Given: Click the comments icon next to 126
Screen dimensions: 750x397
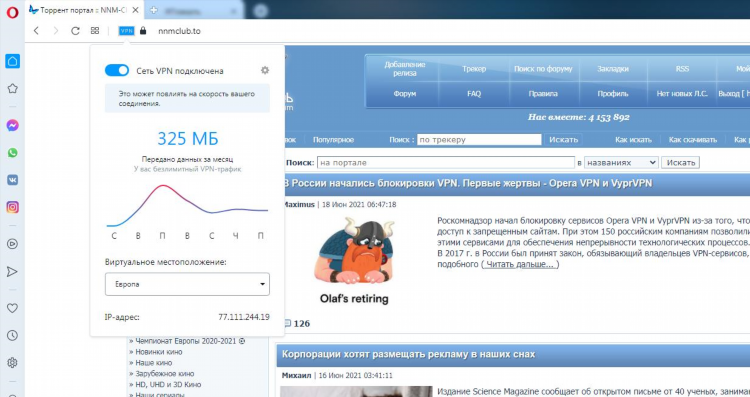Looking at the screenshot, I should [x=287, y=323].
